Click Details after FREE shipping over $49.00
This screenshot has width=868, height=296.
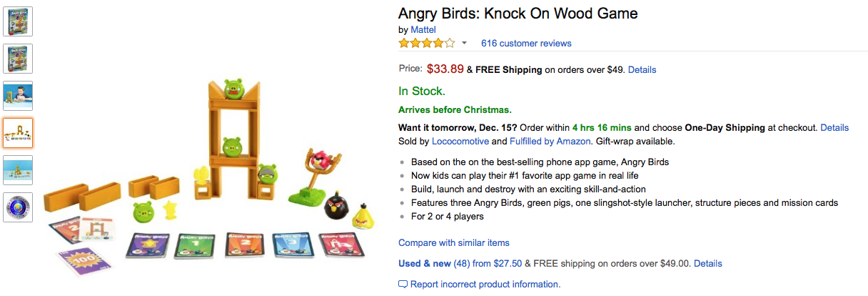(x=707, y=264)
